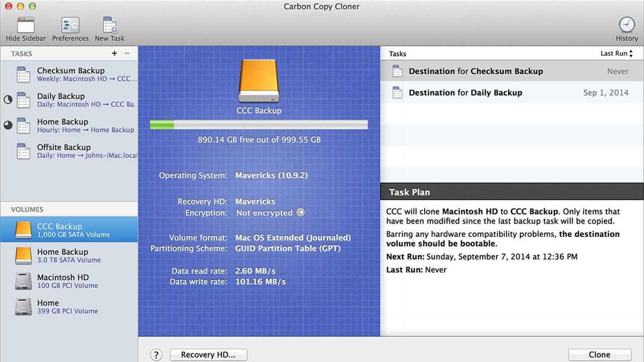
Task: Remove a task using the minus button
Action: [x=128, y=53]
